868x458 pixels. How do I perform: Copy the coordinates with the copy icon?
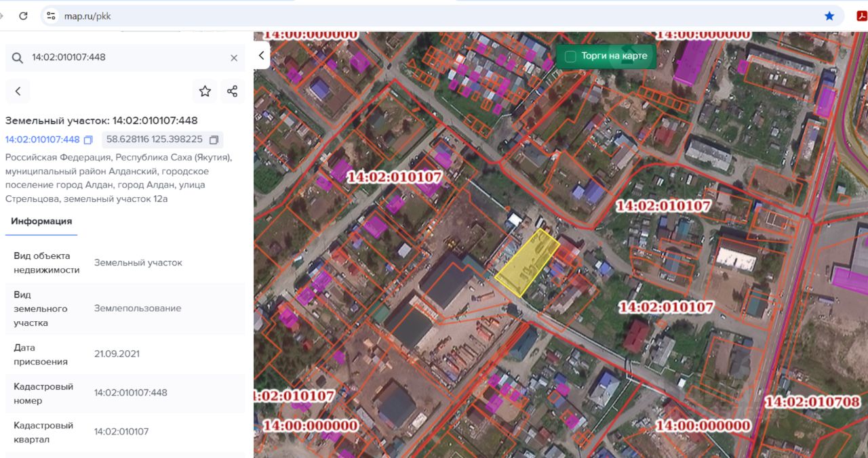pos(214,140)
